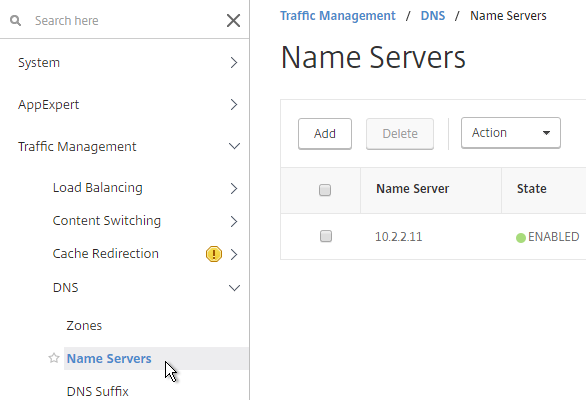Expand the AppExpert chevron
This screenshot has width=586, height=400.
[x=234, y=105]
